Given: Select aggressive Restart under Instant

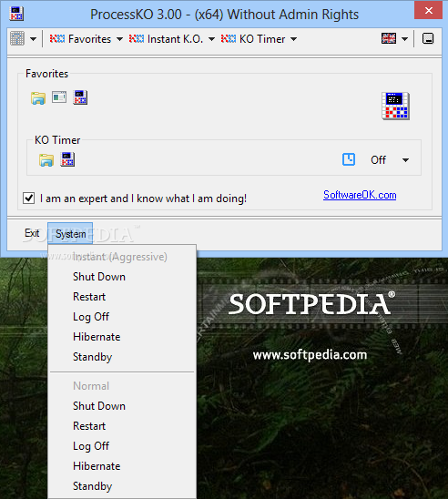Looking at the screenshot, I should coord(122,297).
